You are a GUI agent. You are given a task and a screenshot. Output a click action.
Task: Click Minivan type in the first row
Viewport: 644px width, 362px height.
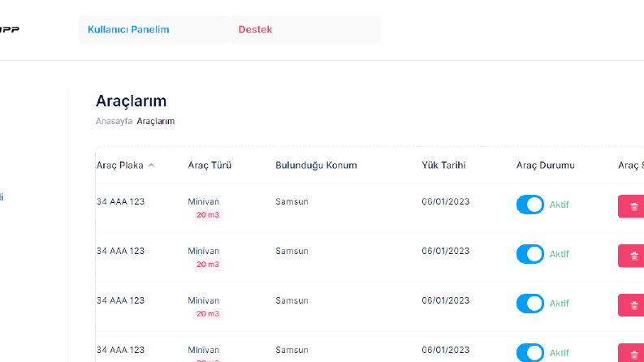click(203, 201)
